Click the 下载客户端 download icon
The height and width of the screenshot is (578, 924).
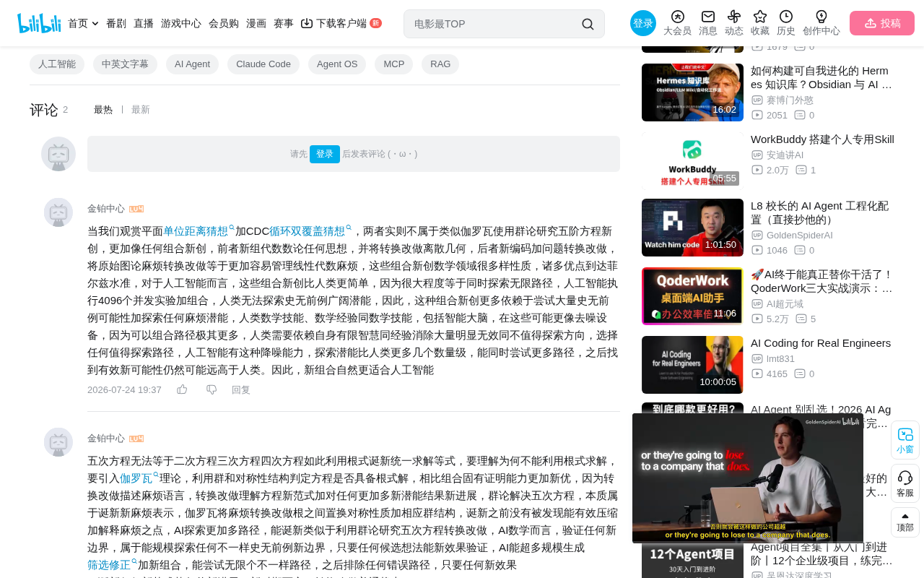click(x=307, y=23)
